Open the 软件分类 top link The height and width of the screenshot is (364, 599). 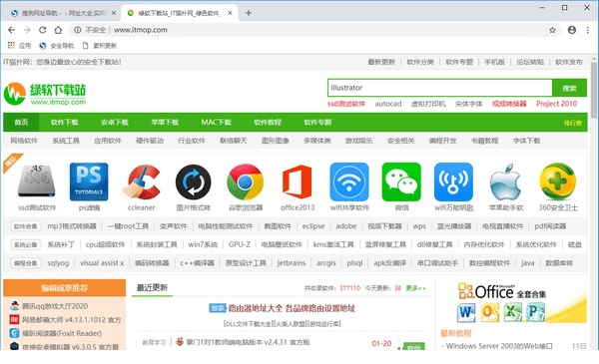[x=420, y=62]
